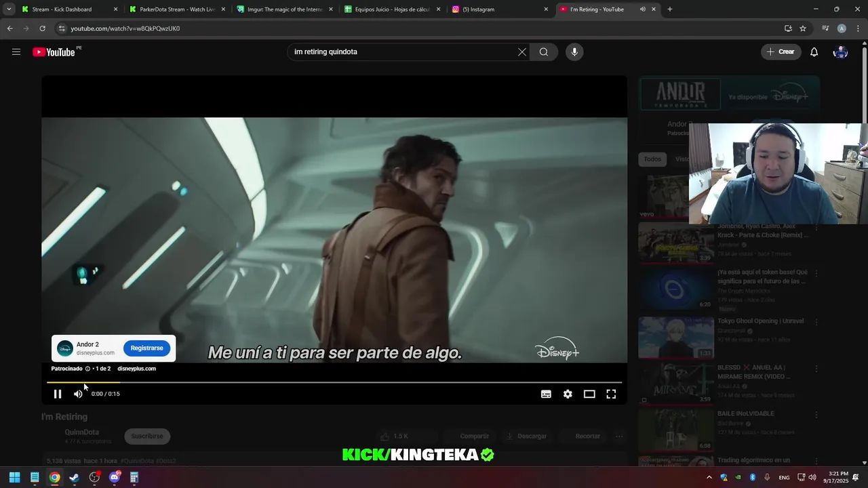
Task: Switch to ParkerDota Stream tab
Action: [177, 9]
